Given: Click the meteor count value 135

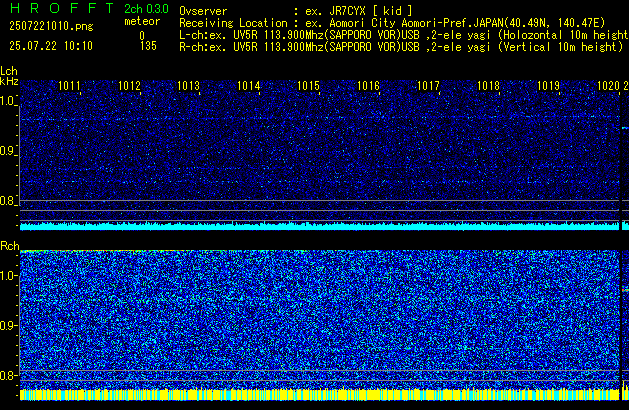Looking at the screenshot, I should [x=148, y=46].
